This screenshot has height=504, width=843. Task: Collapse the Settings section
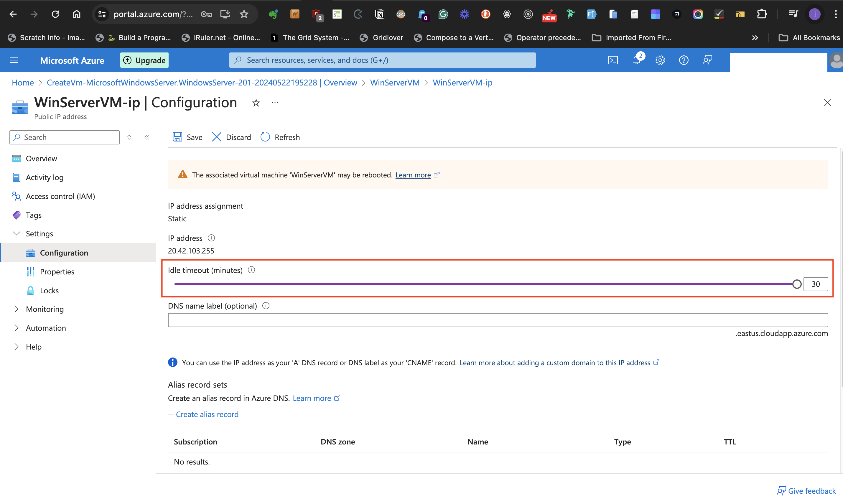[16, 234]
